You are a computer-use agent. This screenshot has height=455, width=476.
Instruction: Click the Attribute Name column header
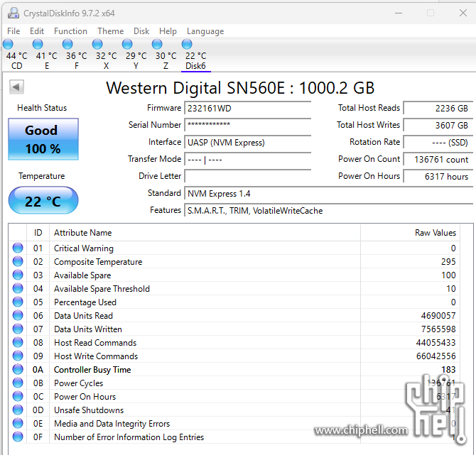click(205, 233)
